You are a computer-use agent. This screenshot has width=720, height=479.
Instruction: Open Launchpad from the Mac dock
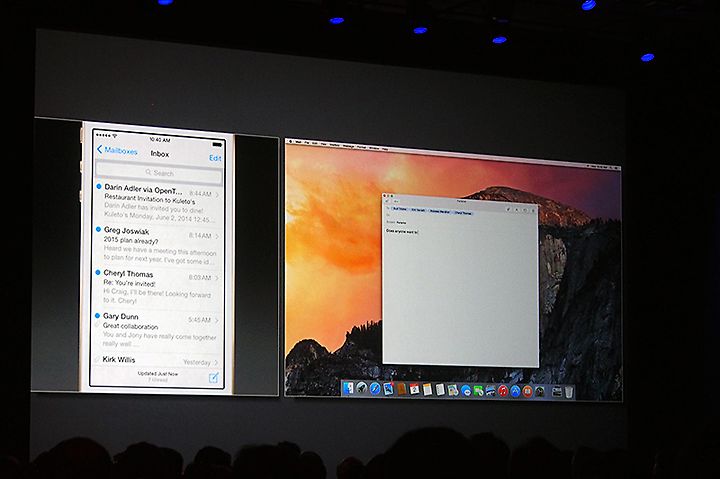[362, 389]
